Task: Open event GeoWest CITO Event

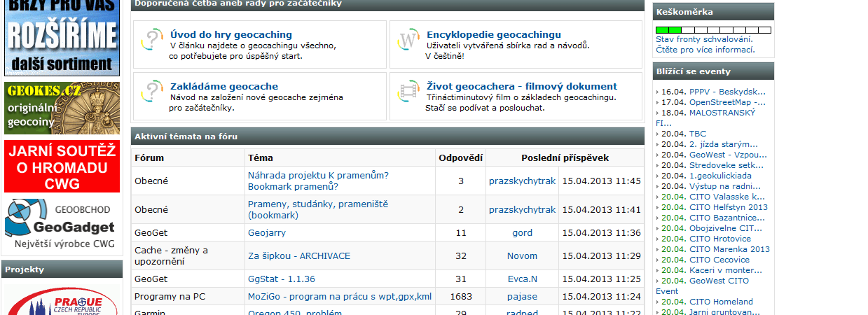Action: click(x=703, y=286)
